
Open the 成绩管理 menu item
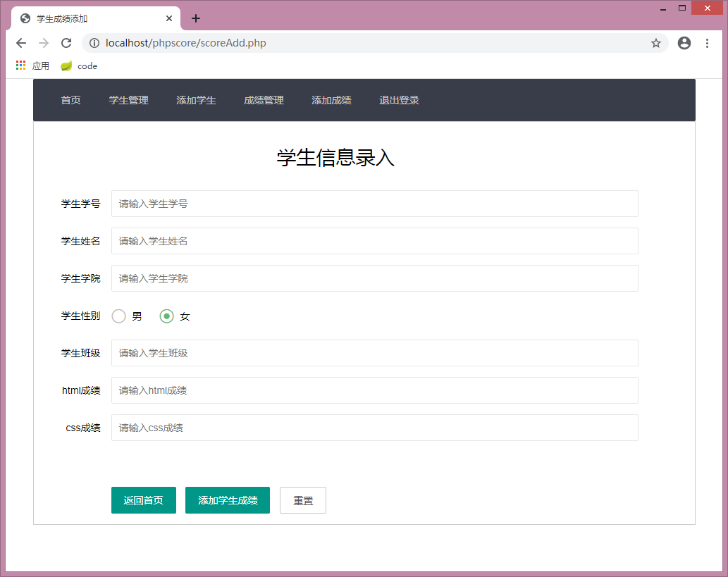tap(264, 100)
